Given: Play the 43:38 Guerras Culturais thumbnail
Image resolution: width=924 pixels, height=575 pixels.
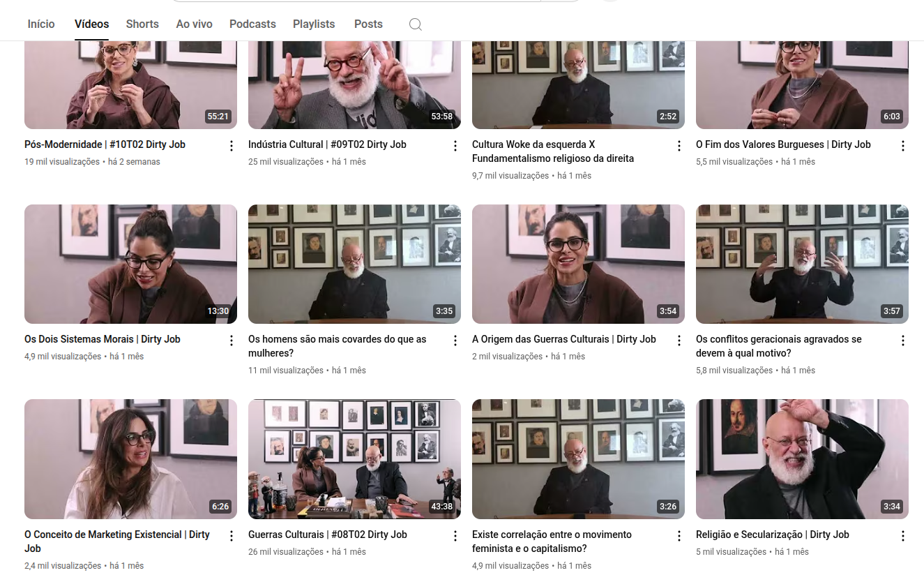Looking at the screenshot, I should click(x=354, y=459).
